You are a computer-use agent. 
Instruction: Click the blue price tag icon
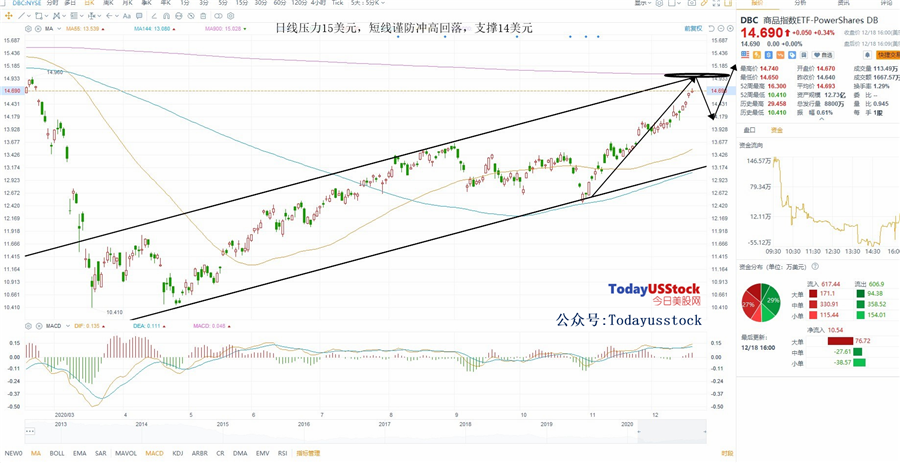[x=792, y=55]
